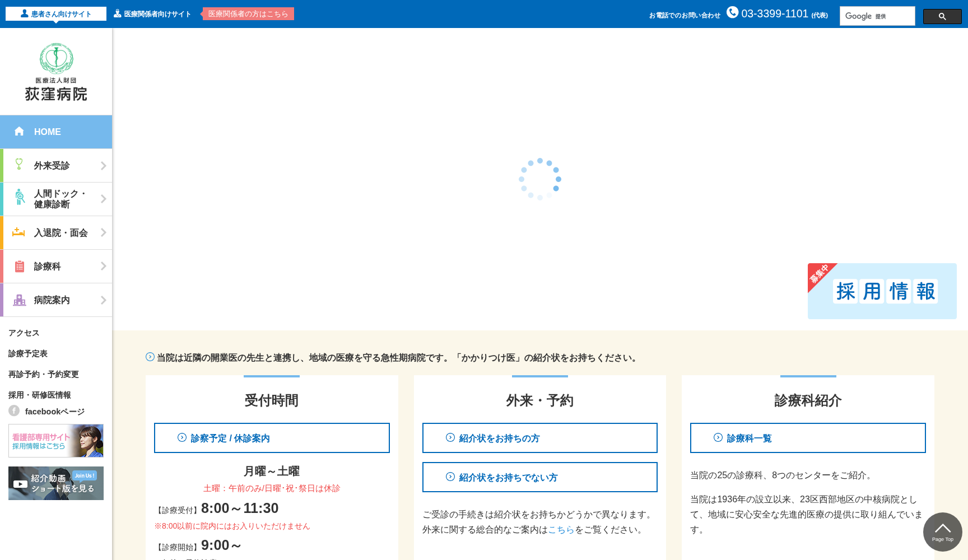The width and height of the screenshot is (968, 560).
Task: Click the hospital building icon for 病院案内
Action: pyautogui.click(x=18, y=300)
